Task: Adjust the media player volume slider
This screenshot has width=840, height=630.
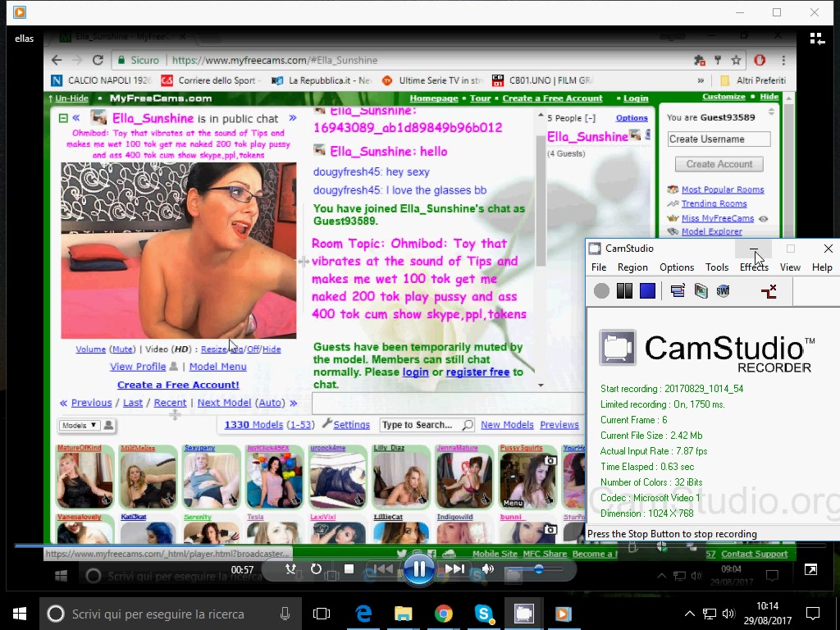Action: (538, 568)
